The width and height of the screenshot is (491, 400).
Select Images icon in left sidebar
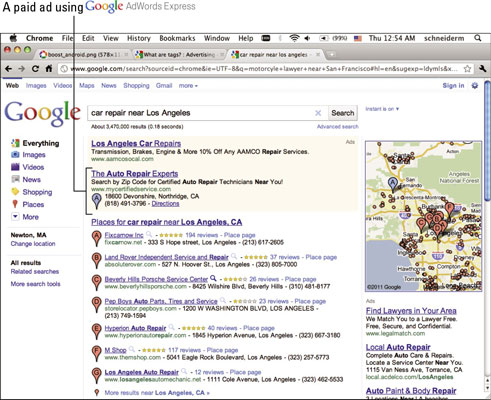[x=15, y=155]
